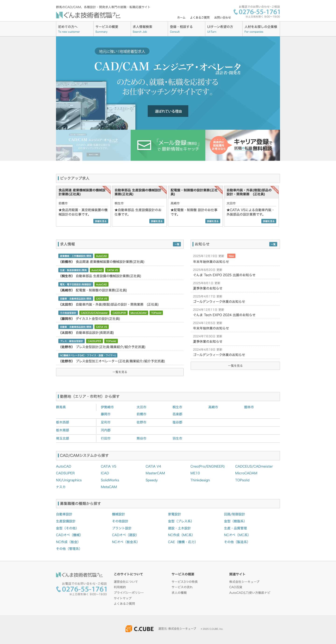Screen dimensions: 336x644
Task: View details for the 高崎市 配電盤 job
Action: tap(213, 221)
